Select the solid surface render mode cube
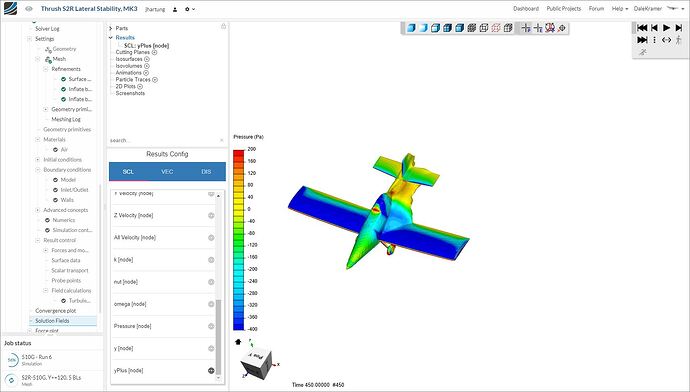The image size is (690, 392). [x=411, y=28]
